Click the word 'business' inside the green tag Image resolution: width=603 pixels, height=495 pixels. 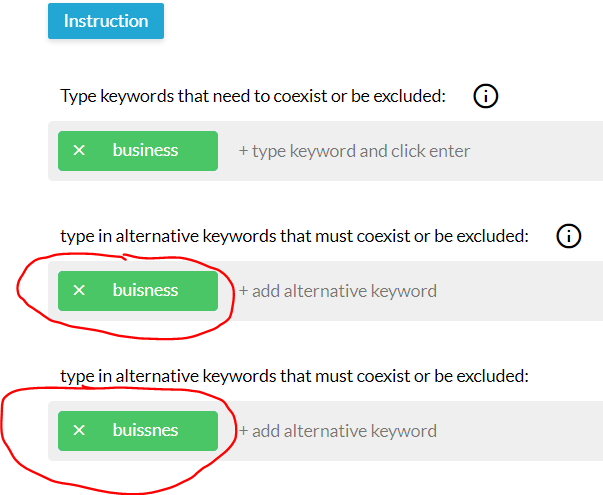tap(145, 150)
